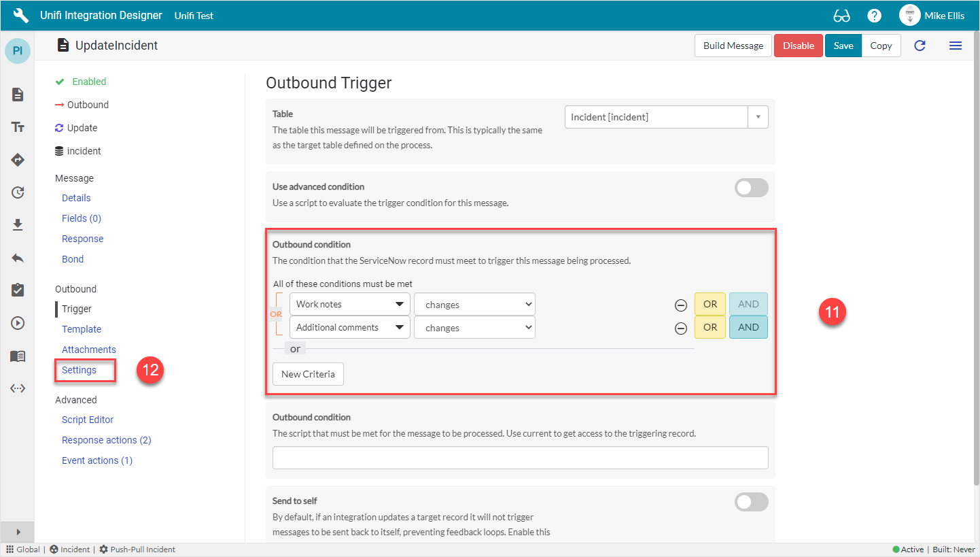Open the documentation book icon in sidebar

17,356
